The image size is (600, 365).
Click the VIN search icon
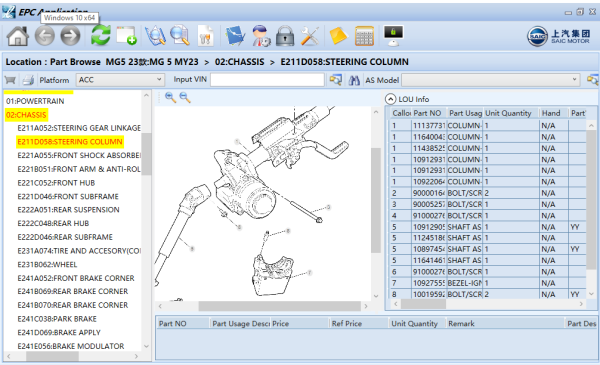(336, 80)
